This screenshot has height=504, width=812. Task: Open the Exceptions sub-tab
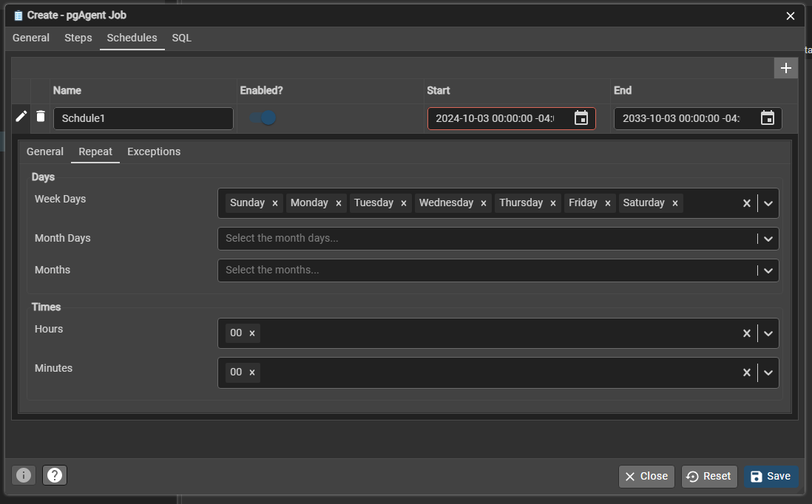154,151
